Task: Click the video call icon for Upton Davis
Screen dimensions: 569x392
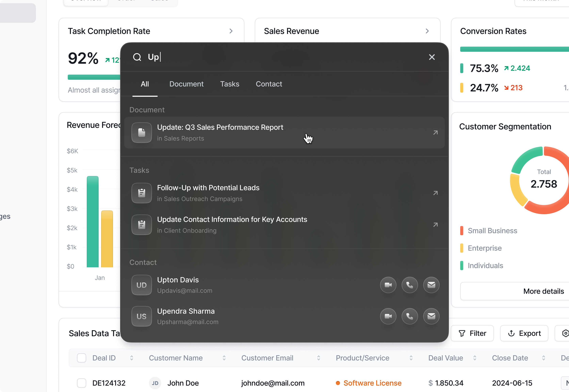Action: click(388, 285)
